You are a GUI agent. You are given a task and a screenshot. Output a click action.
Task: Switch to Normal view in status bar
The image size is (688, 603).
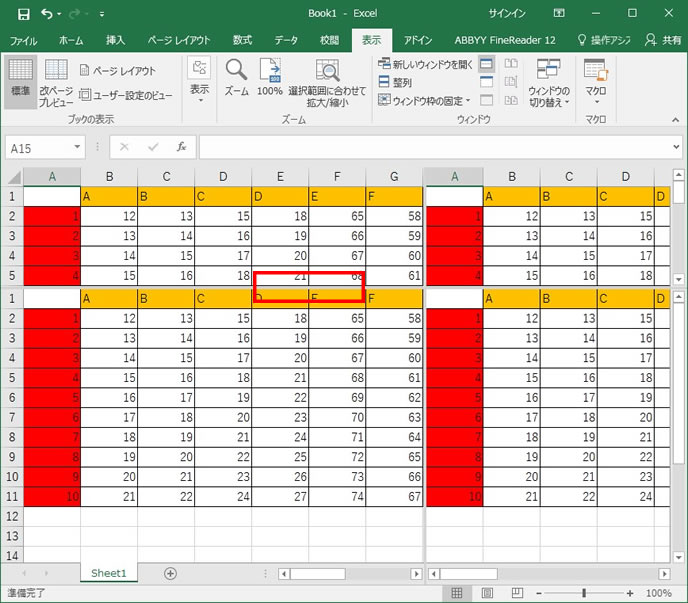tap(457, 593)
